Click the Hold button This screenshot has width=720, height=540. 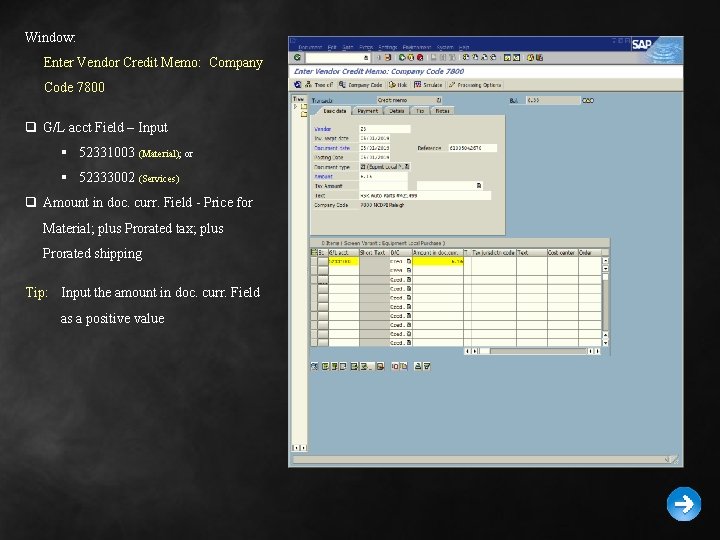pyautogui.click(x=398, y=84)
